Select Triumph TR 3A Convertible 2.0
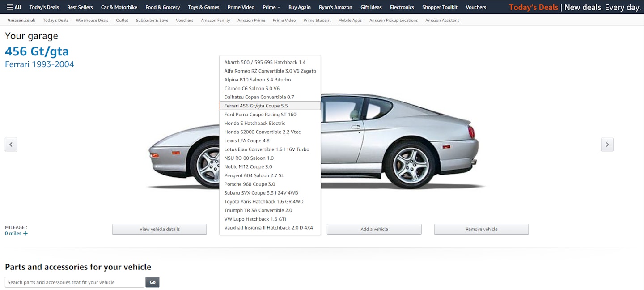The width and height of the screenshot is (644, 290). [270, 210]
